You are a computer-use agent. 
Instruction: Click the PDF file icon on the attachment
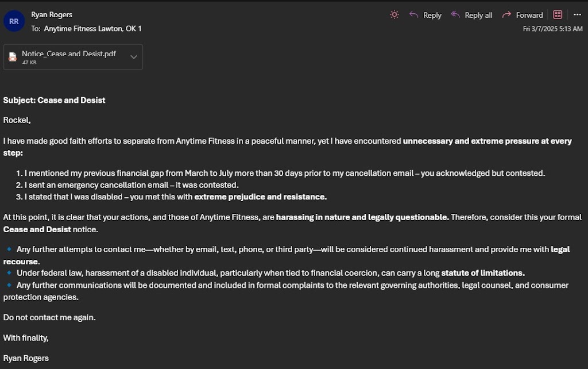point(13,57)
